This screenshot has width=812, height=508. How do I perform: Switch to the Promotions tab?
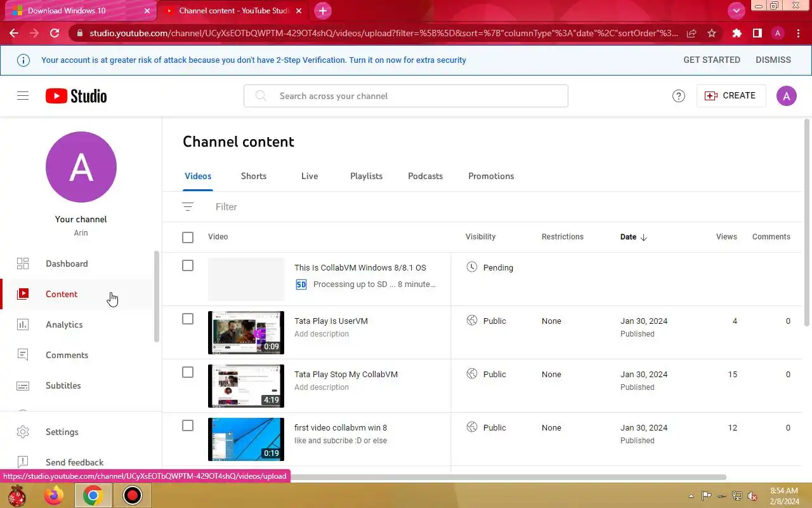click(491, 176)
